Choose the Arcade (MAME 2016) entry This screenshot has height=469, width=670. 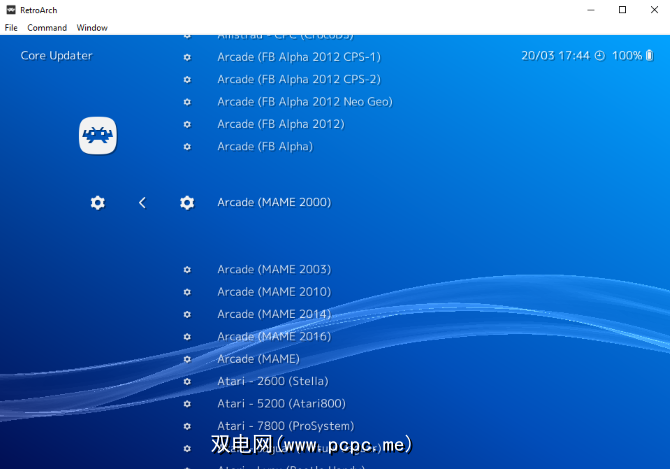coord(273,337)
